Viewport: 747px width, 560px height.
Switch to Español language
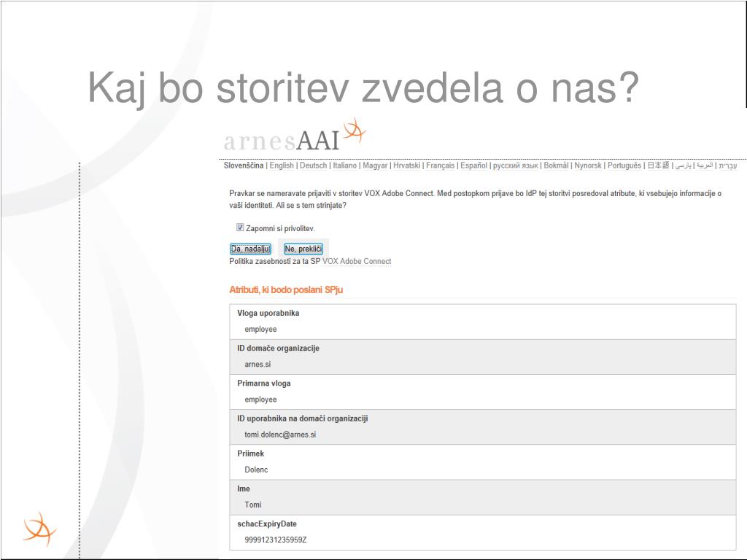pos(473,166)
